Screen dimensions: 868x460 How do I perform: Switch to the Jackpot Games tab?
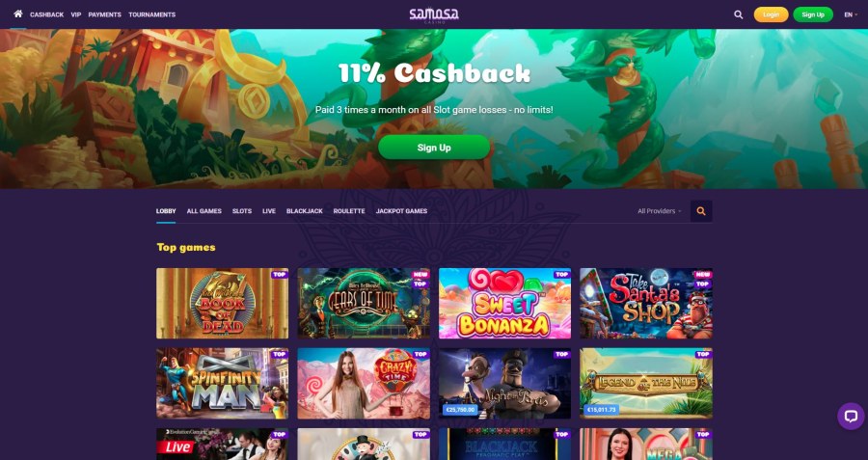point(401,211)
